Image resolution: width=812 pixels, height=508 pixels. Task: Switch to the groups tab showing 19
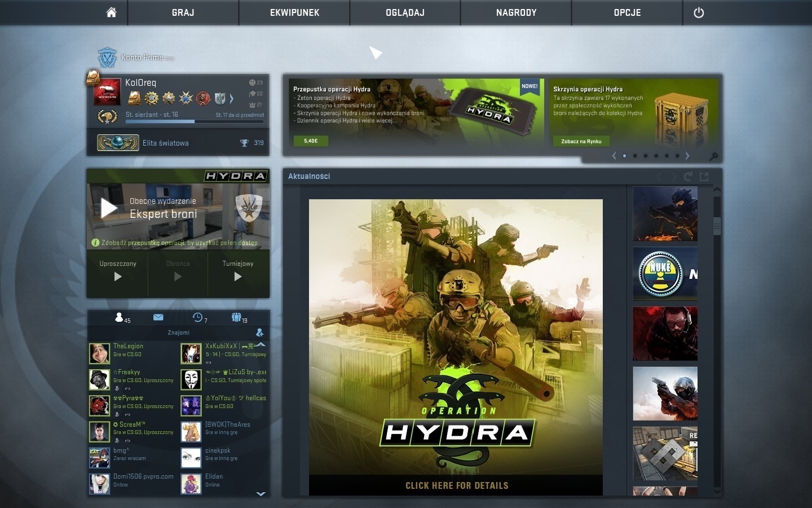point(239,318)
